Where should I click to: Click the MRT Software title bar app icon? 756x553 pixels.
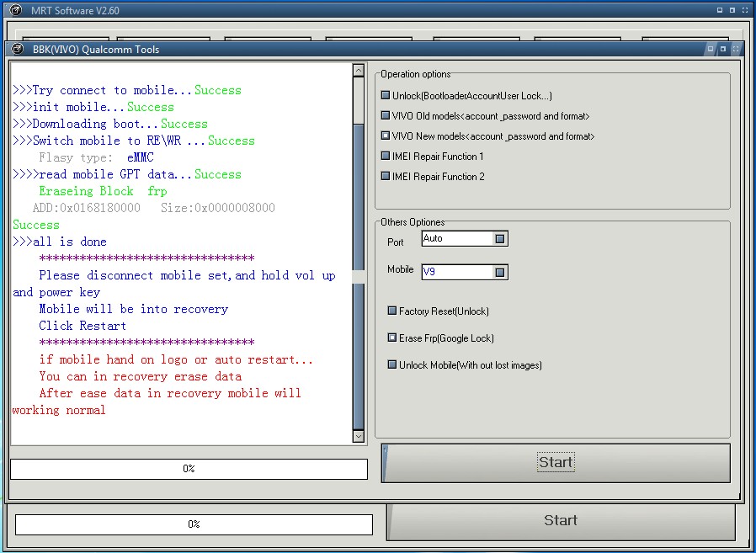tap(16, 9)
